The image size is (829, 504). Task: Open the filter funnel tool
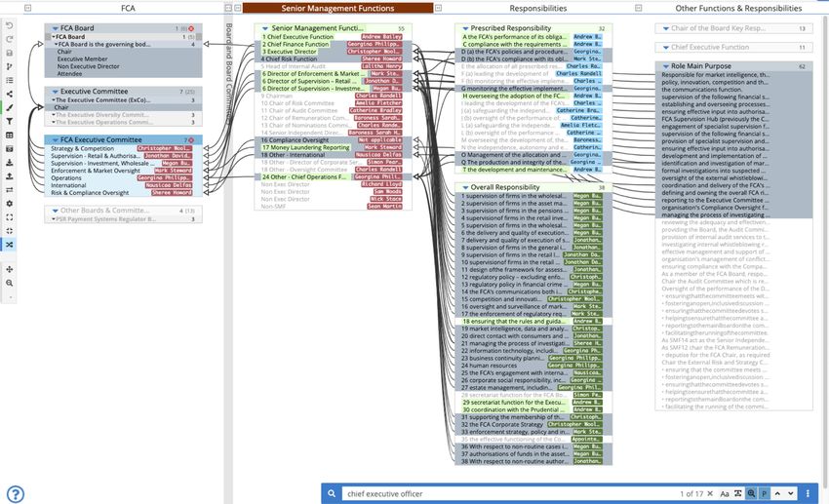[10, 122]
